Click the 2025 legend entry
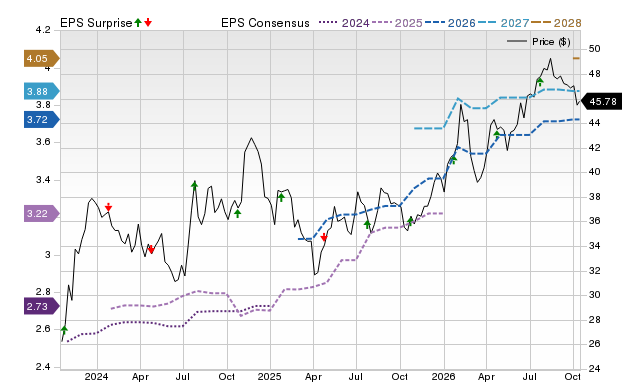 click(397, 23)
